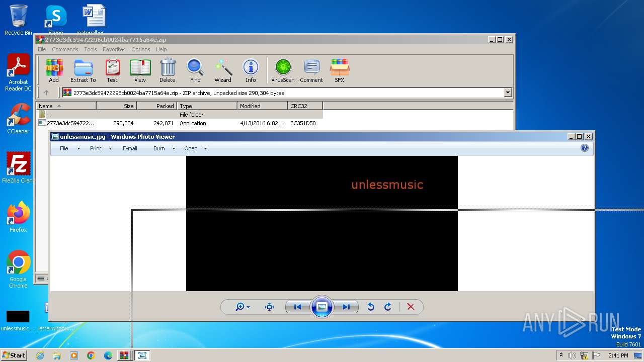The image size is (644, 362).
Task: Open WinRAR File menu
Action: [x=42, y=49]
